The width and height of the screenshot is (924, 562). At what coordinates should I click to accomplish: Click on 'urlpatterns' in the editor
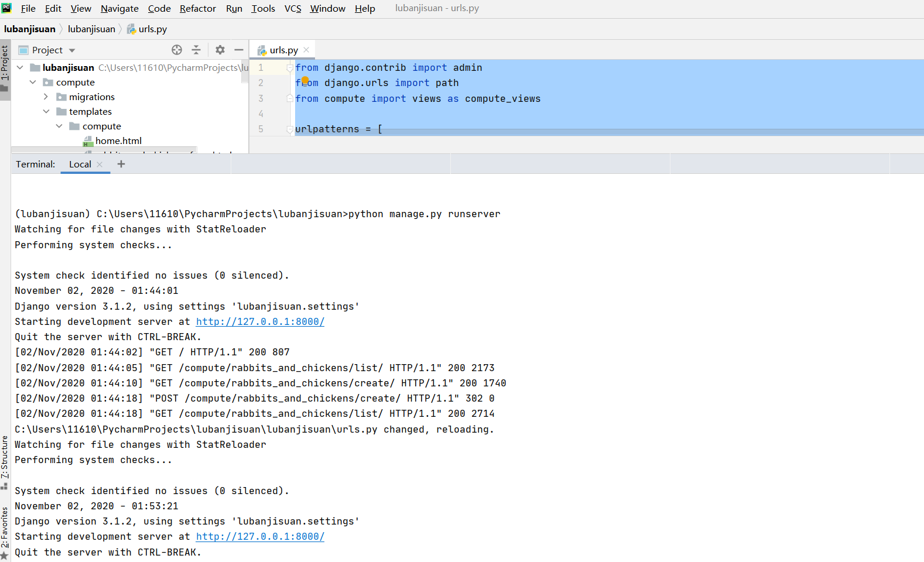[x=327, y=129]
